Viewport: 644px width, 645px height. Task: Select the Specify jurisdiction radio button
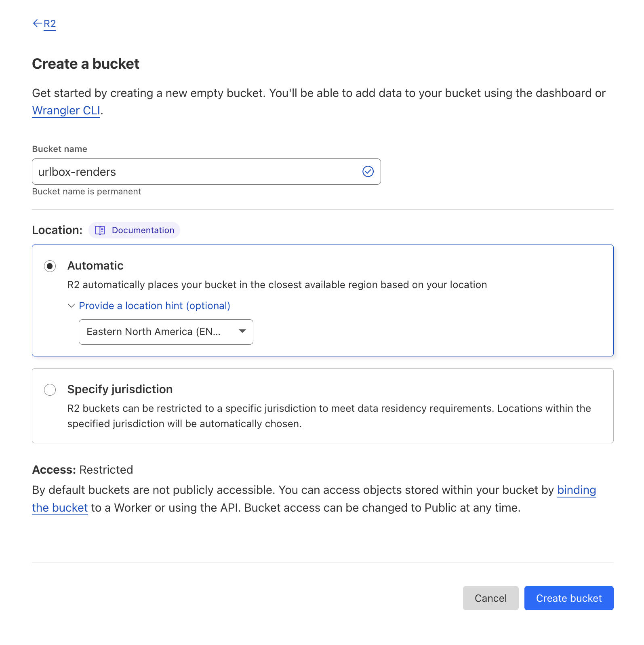click(50, 390)
